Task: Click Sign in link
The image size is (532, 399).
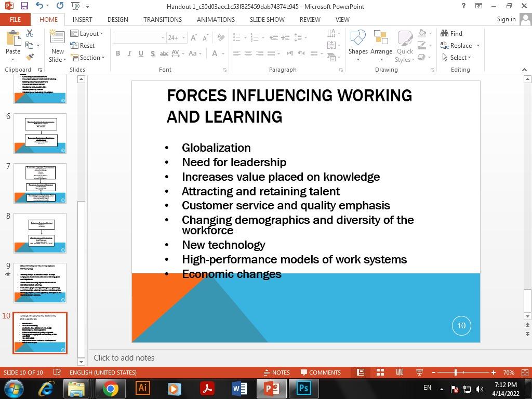Action: [x=506, y=19]
